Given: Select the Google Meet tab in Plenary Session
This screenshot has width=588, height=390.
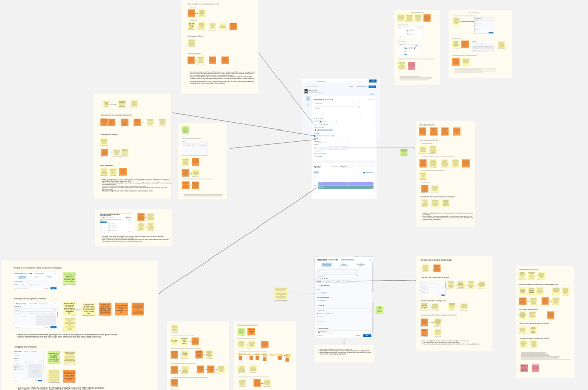Looking at the screenshot, I should coord(327,265).
